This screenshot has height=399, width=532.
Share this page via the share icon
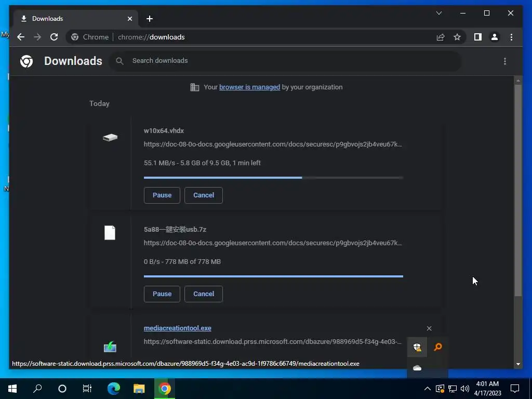tap(441, 37)
